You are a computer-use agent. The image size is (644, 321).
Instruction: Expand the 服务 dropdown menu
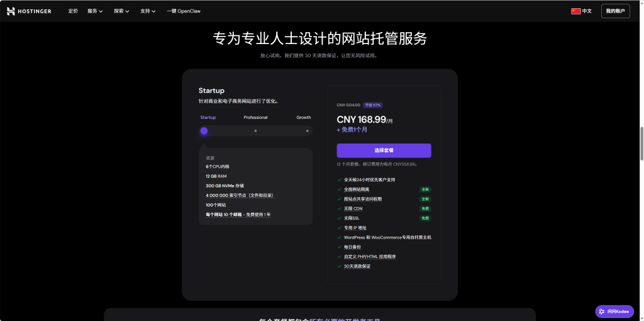pos(96,11)
